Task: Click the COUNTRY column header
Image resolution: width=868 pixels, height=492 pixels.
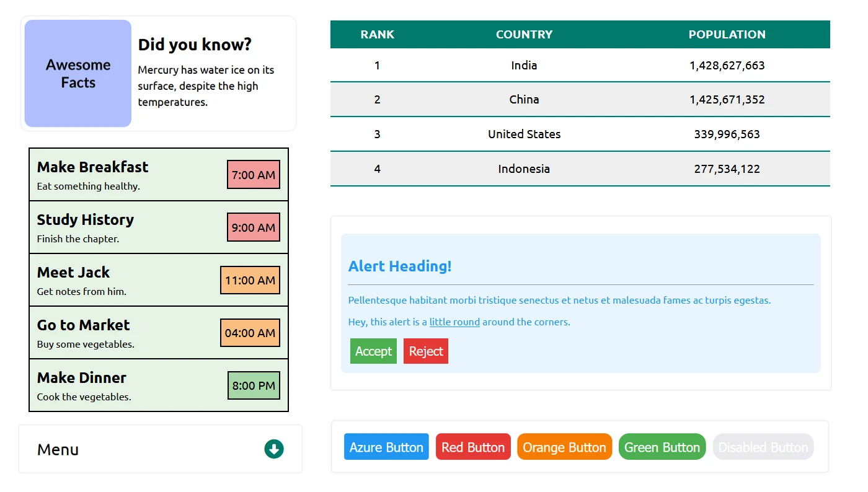Action: 524,35
